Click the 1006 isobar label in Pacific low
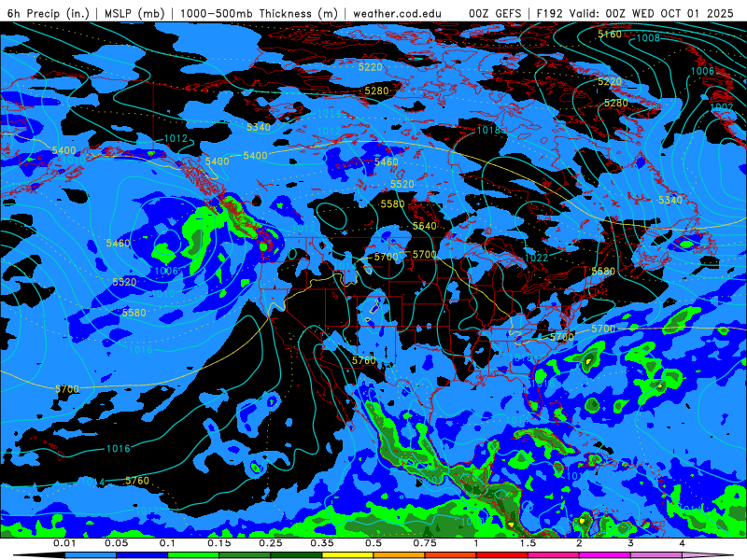 166,271
